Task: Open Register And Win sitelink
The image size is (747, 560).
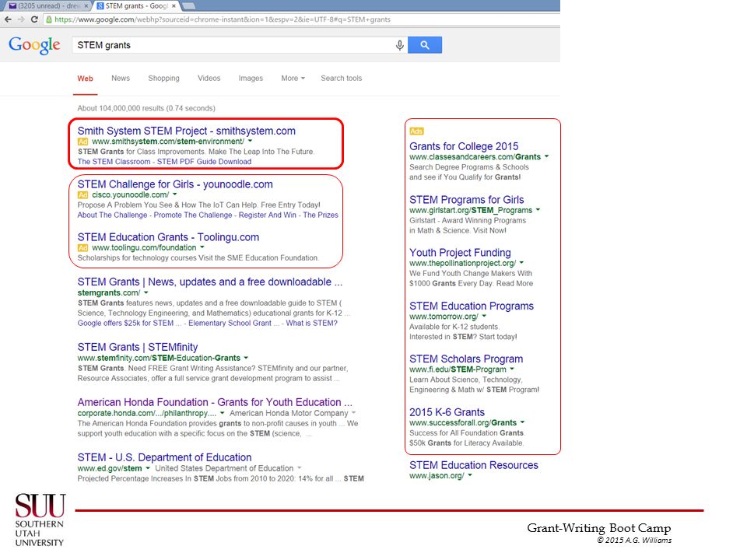Action: (x=267, y=215)
